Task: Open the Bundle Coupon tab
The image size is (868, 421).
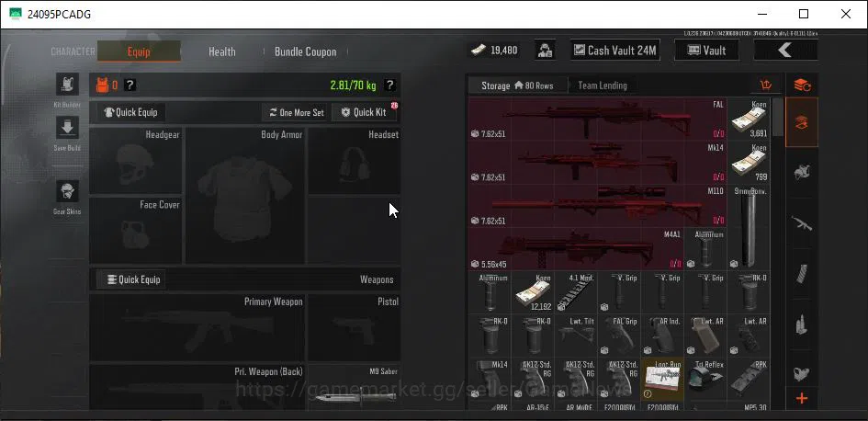Action: [306, 51]
